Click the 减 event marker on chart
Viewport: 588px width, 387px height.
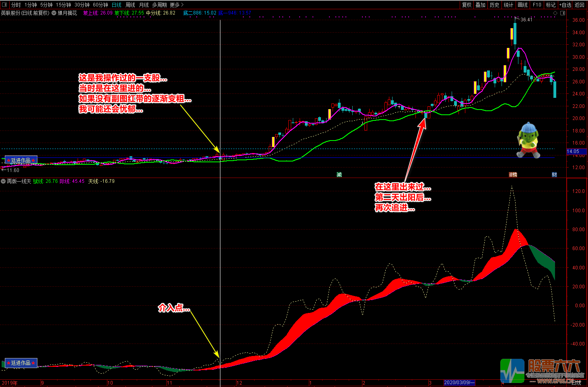pos(339,174)
